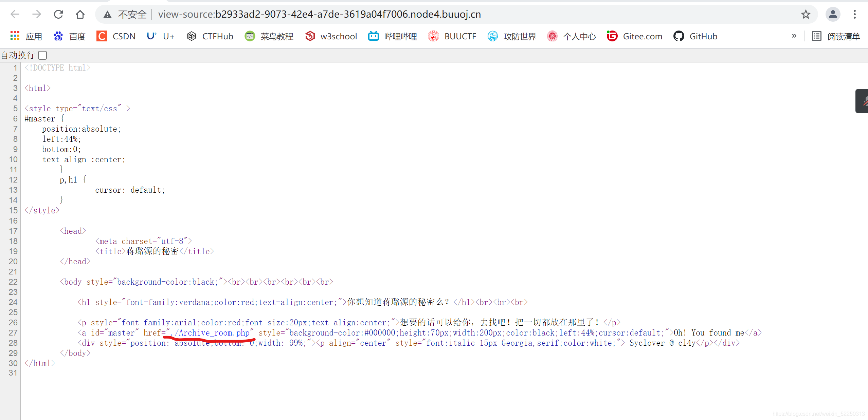Image resolution: width=868 pixels, height=420 pixels.
Task: Click the <!DOCTYPE html> source line
Action: point(58,68)
